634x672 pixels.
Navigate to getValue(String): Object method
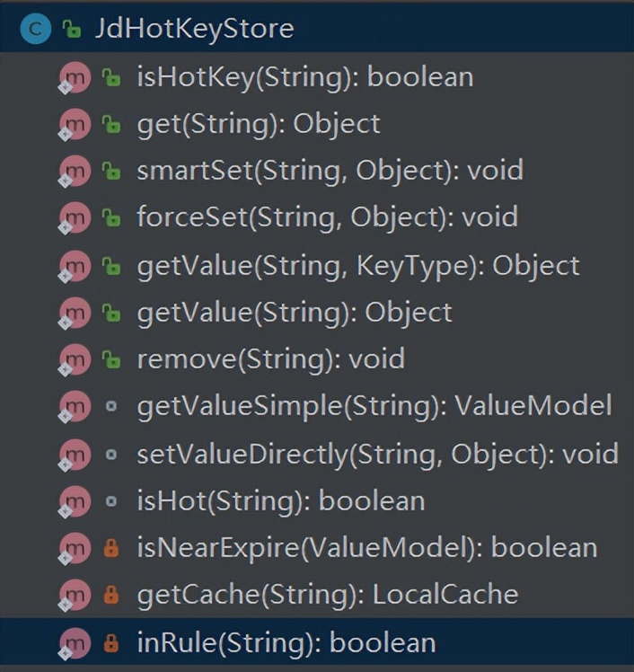295,313
